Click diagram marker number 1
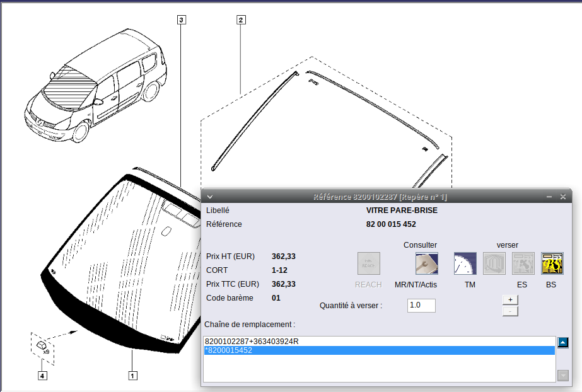 pos(132,376)
